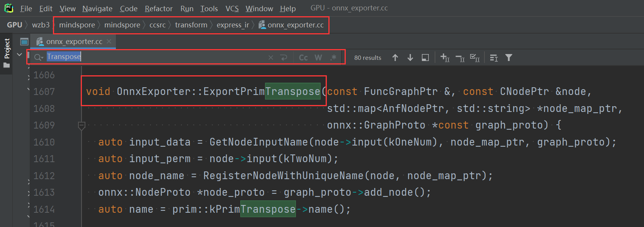Click onnx::GraphProto type on line 1609

click(376, 125)
